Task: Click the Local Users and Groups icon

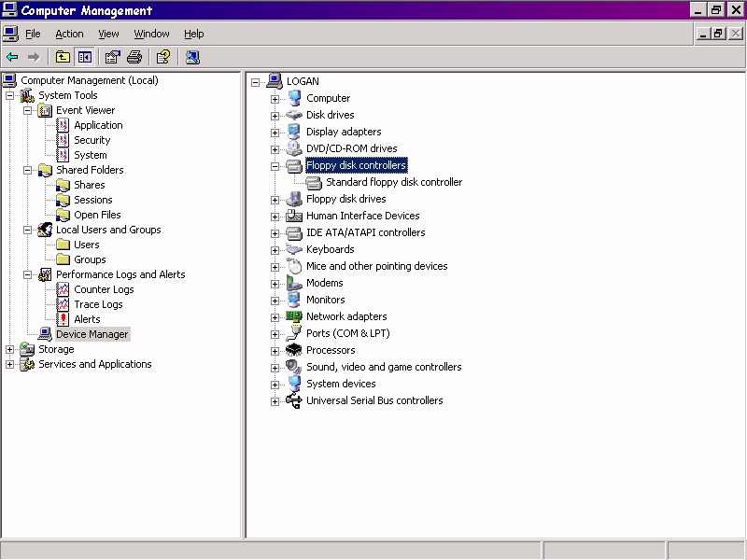Action: click(x=45, y=230)
